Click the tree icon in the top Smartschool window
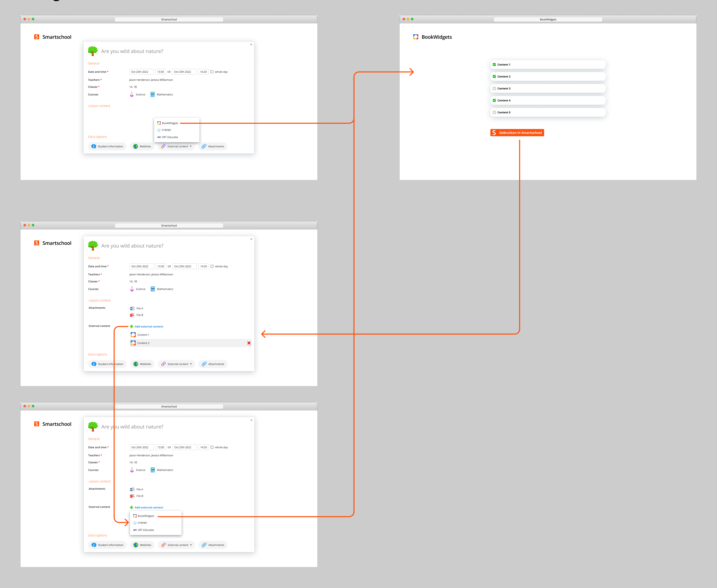The image size is (717, 588). tap(93, 51)
